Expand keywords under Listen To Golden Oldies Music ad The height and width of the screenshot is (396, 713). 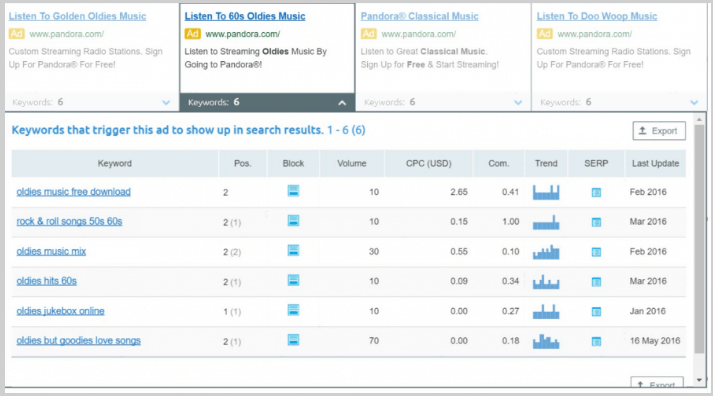coord(166,102)
